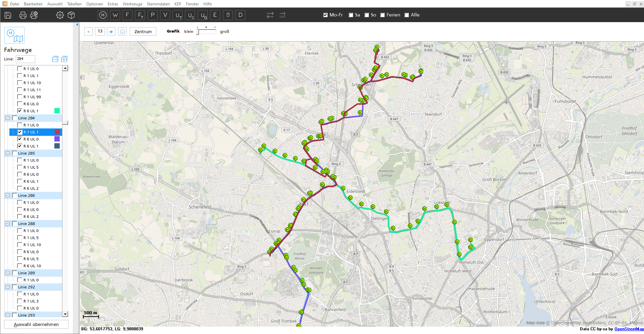Click Auswahl übernehmen at the bottom

tap(36, 324)
